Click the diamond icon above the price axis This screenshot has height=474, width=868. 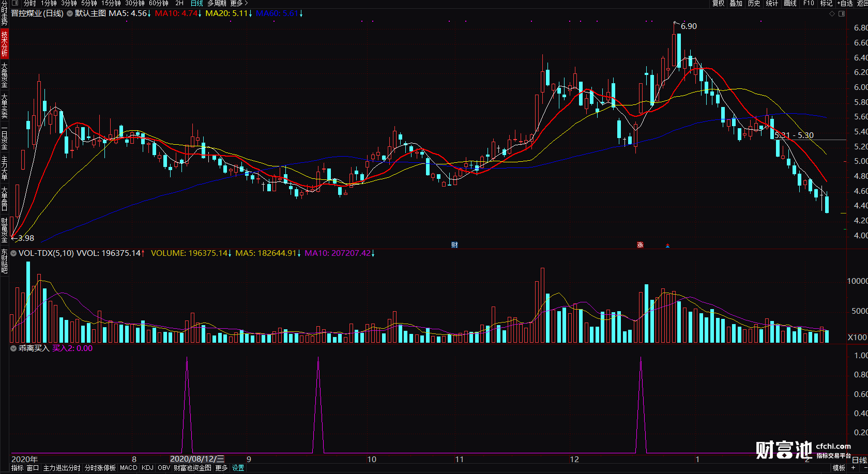click(832, 13)
